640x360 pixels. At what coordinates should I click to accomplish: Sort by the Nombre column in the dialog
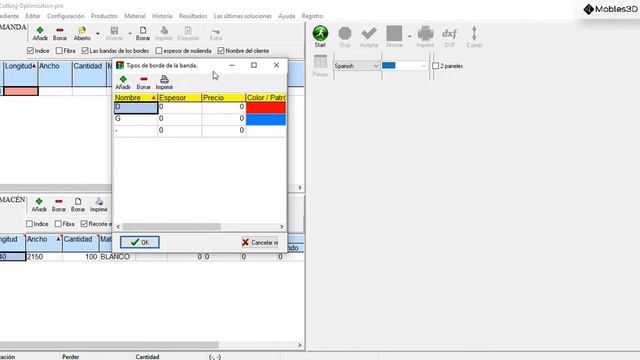pyautogui.click(x=136, y=98)
